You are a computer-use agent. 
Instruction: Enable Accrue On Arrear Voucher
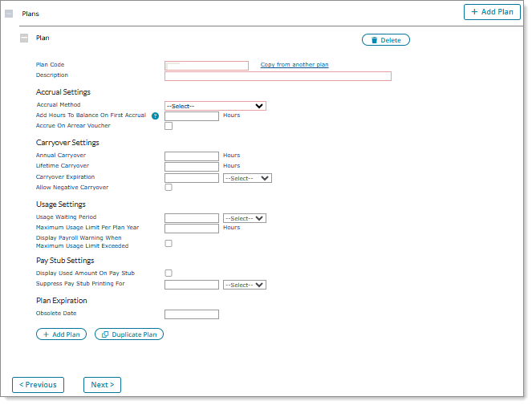pos(169,126)
